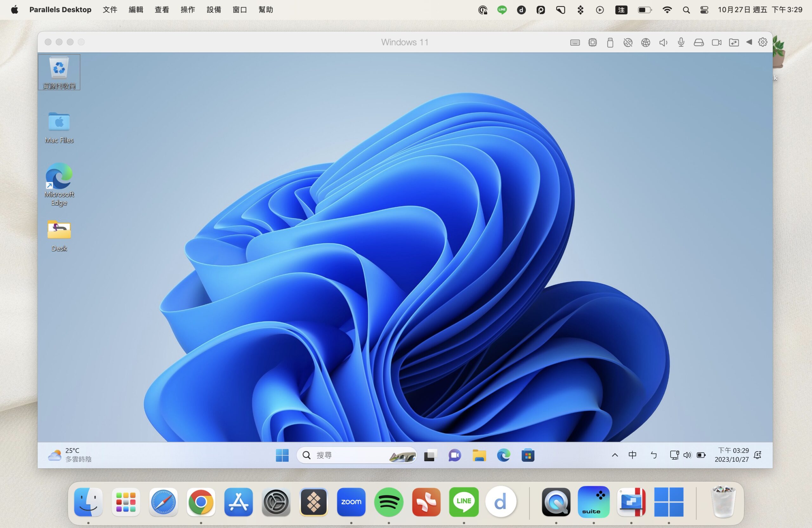Screen dimensions: 812x528
Task: Open the Windows Start menu button
Action: click(282, 455)
